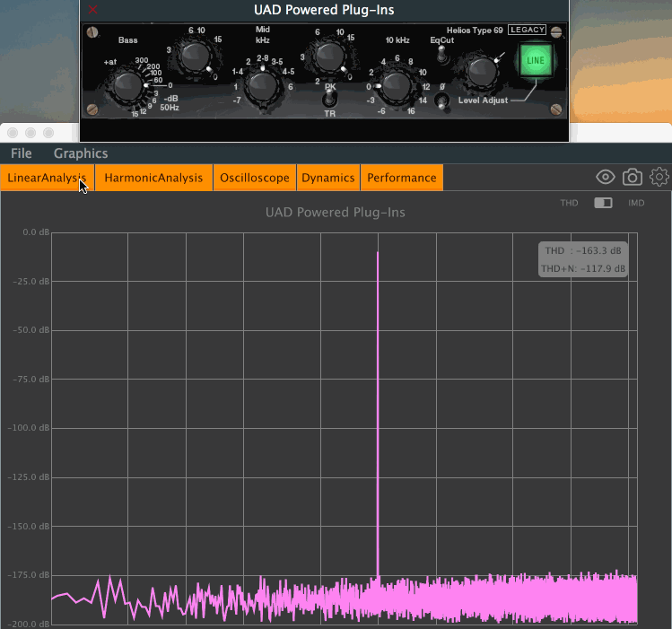672x629 pixels.
Task: Open settings via the gear icon
Action: 659,177
